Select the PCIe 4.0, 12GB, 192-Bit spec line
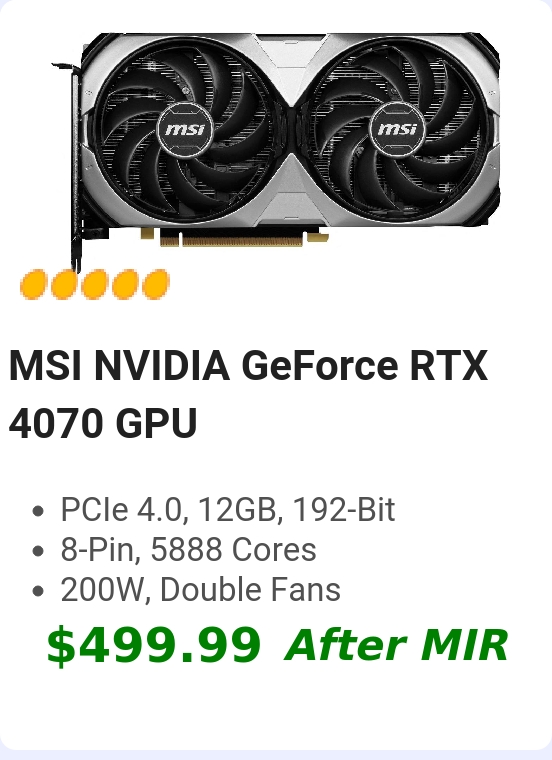The image size is (552, 760). point(227,510)
